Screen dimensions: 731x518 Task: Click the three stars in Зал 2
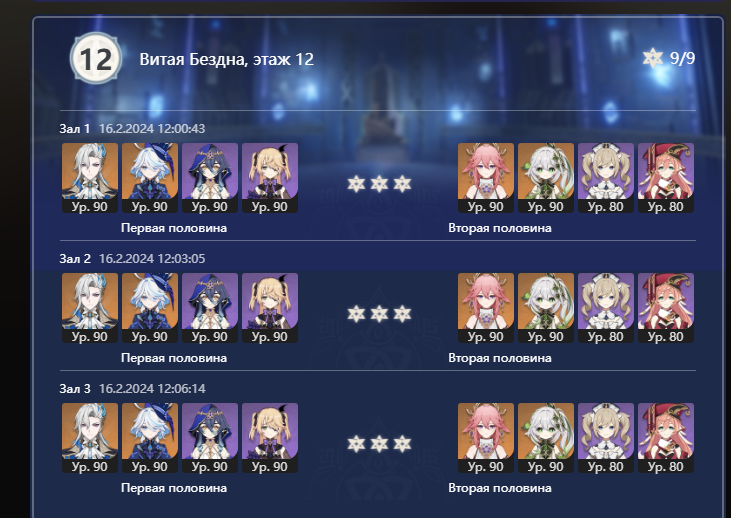[379, 314]
